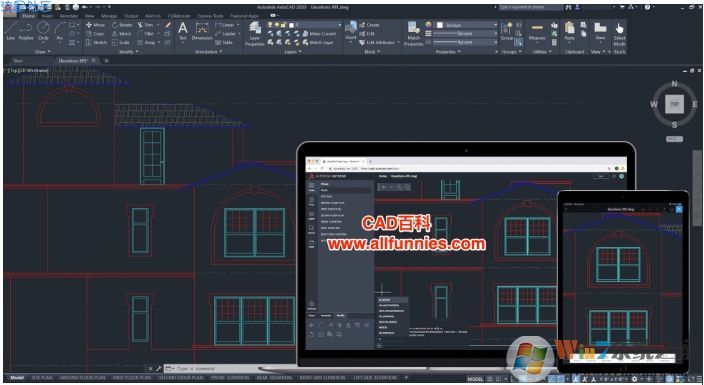
Task: Open Layer Properties
Action: [255, 33]
